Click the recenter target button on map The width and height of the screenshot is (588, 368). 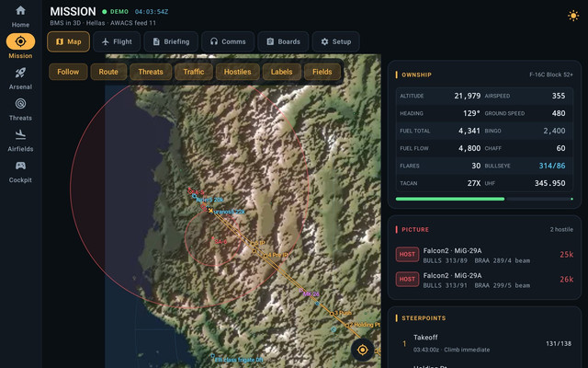click(362, 350)
